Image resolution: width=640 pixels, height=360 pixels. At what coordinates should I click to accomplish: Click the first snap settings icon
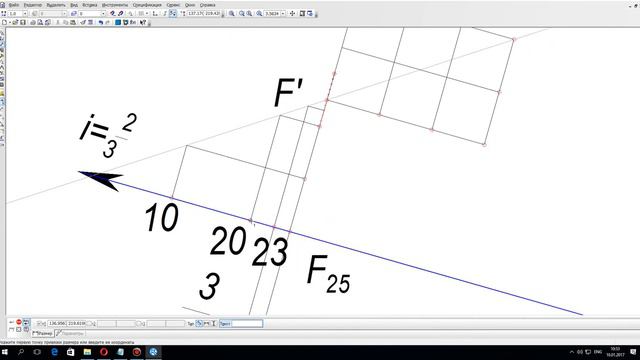(x=112, y=13)
